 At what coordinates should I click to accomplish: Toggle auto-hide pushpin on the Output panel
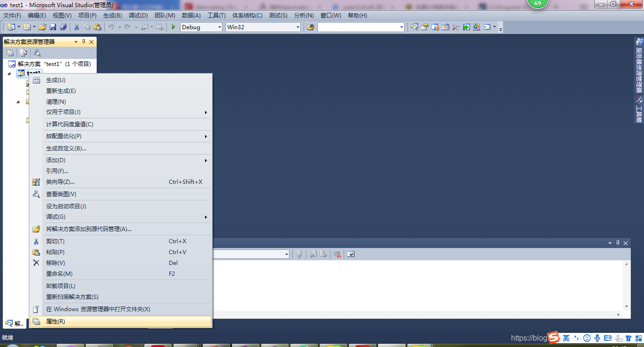(x=618, y=243)
